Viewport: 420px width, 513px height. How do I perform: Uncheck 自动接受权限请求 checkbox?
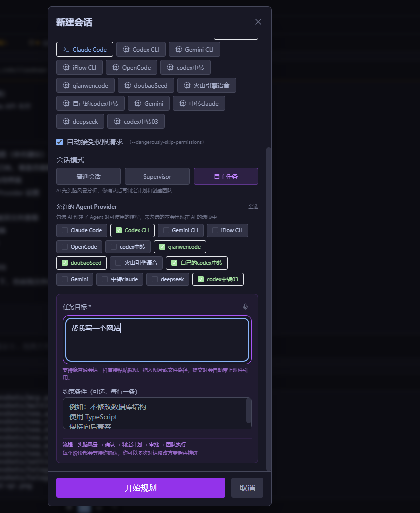coord(60,142)
